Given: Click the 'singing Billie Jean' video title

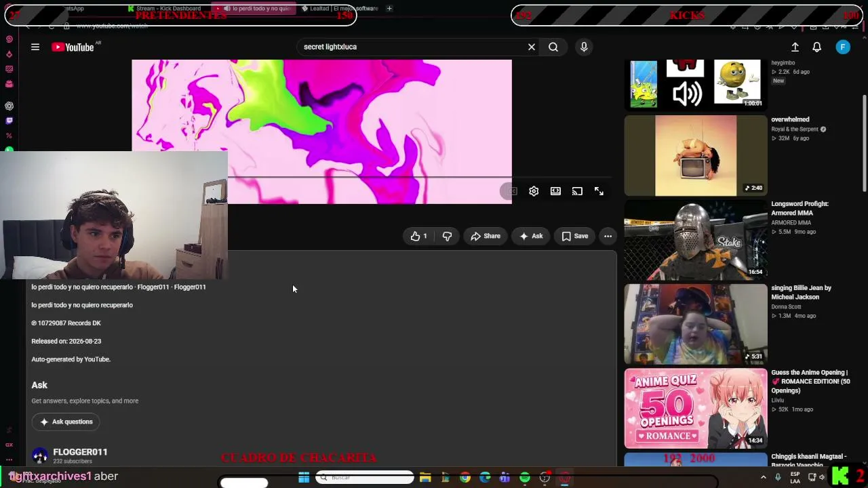Looking at the screenshot, I should pyautogui.click(x=801, y=292).
